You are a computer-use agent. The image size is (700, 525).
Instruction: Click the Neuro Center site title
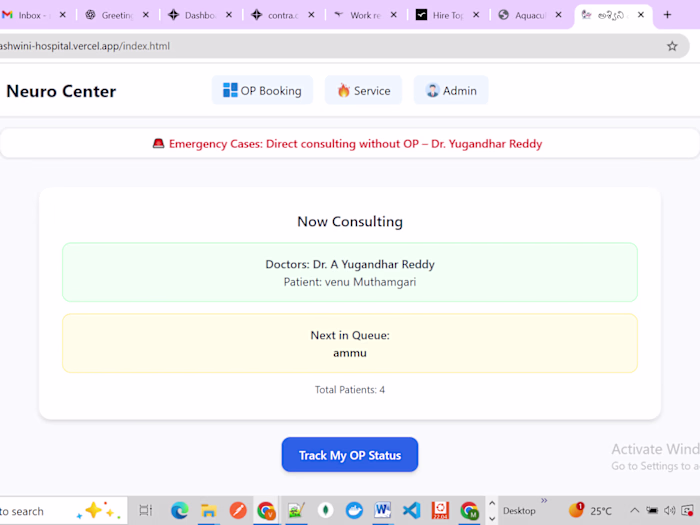click(61, 92)
